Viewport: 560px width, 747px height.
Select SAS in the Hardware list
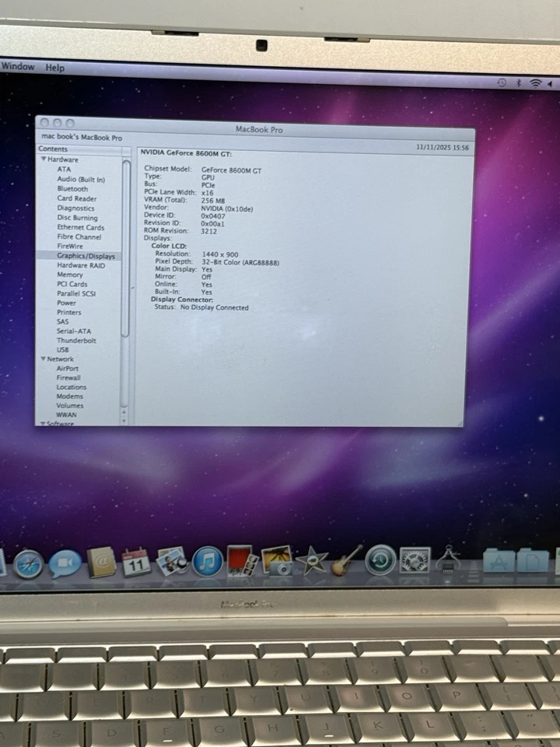(x=62, y=321)
